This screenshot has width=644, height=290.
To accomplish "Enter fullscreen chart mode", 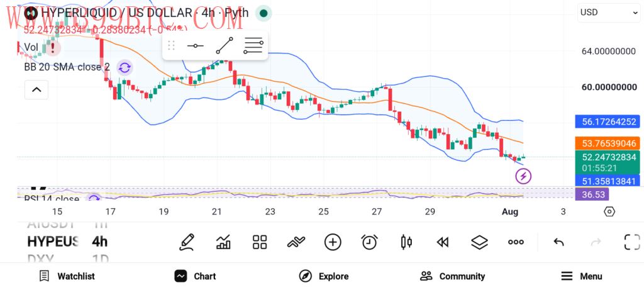I will (632, 242).
